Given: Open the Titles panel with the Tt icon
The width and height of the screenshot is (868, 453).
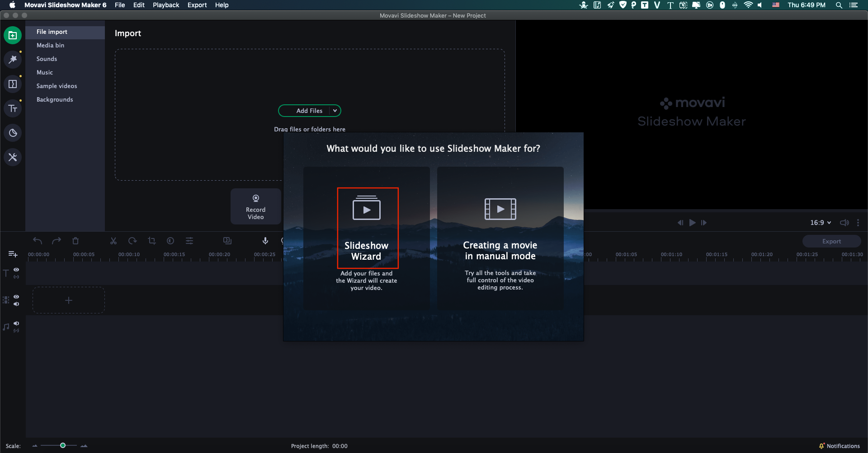Looking at the screenshot, I should [13, 108].
